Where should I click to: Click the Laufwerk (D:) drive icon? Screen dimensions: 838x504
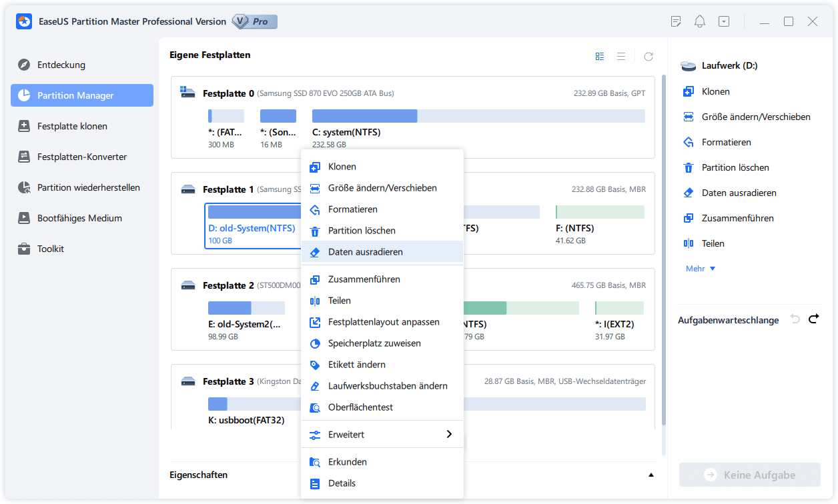pyautogui.click(x=689, y=65)
